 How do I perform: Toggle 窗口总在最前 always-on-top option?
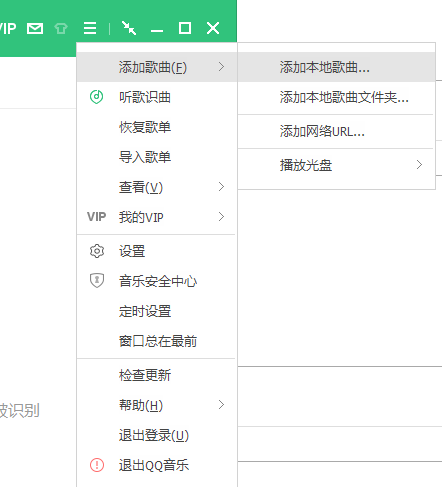tap(157, 341)
